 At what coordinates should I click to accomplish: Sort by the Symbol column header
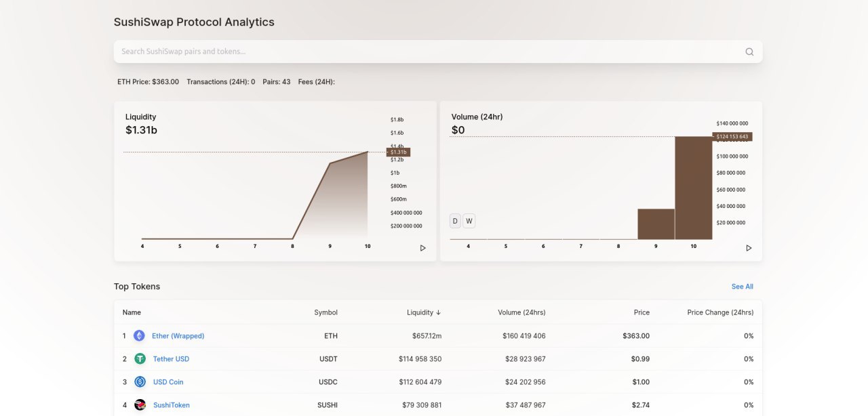pos(325,312)
